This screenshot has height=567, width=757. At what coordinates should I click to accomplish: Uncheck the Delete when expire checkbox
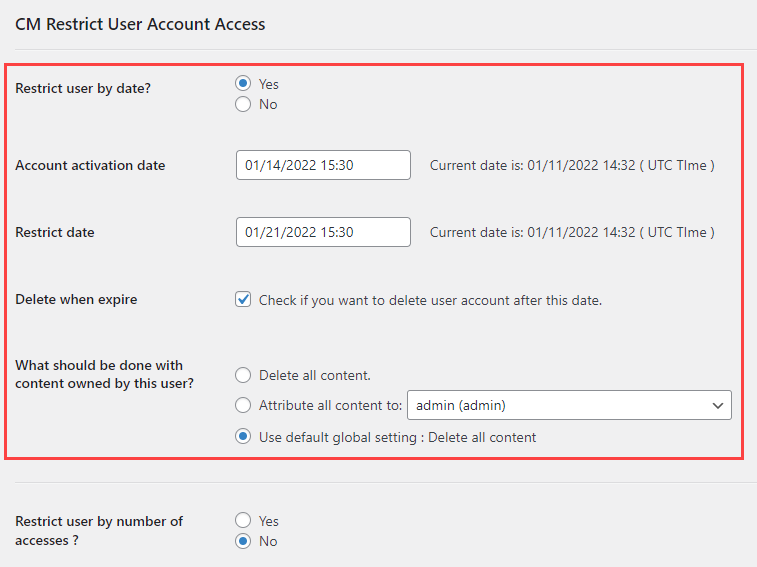click(x=243, y=299)
